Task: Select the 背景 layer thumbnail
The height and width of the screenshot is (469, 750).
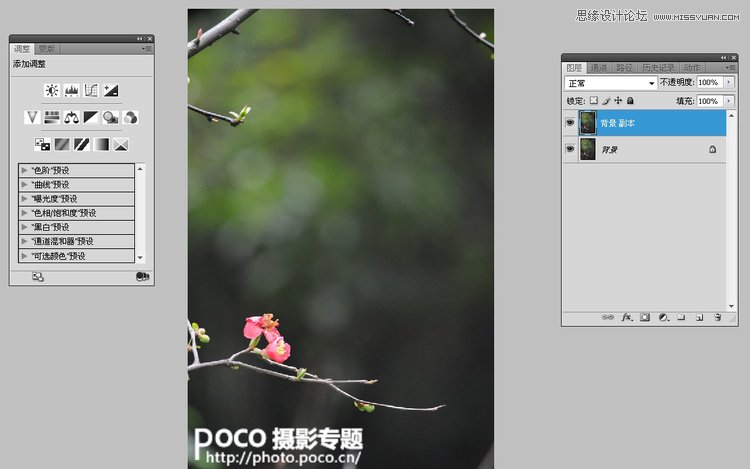Action: [x=588, y=149]
